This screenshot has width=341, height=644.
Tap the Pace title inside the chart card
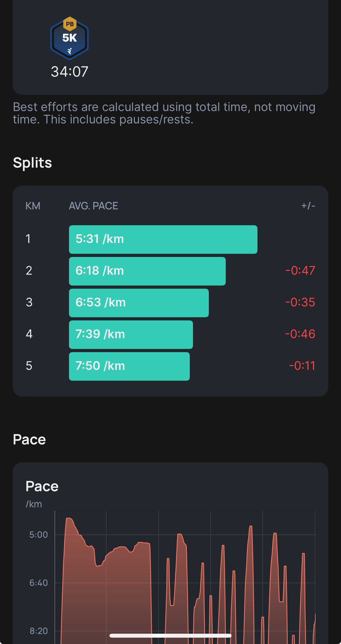pos(42,486)
